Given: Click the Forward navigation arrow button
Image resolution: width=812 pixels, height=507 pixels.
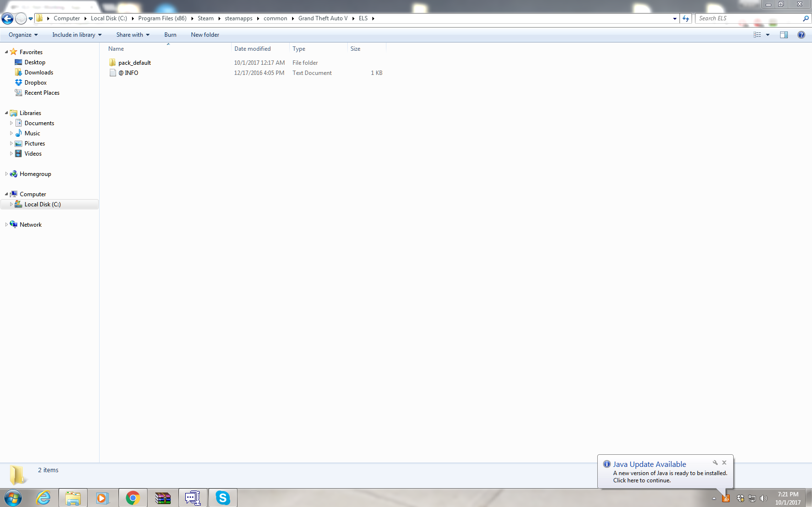Looking at the screenshot, I should 21,19.
